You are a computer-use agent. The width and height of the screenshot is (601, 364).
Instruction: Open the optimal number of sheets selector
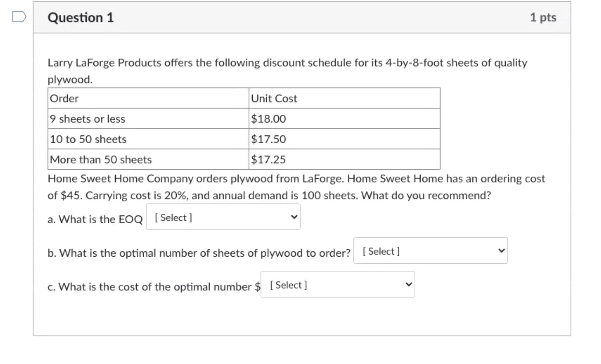(x=430, y=250)
